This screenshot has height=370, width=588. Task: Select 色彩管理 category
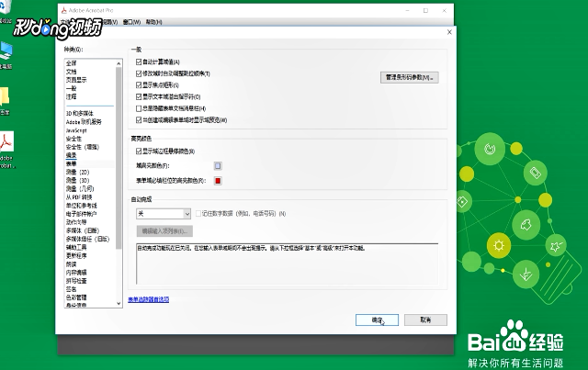76,297
